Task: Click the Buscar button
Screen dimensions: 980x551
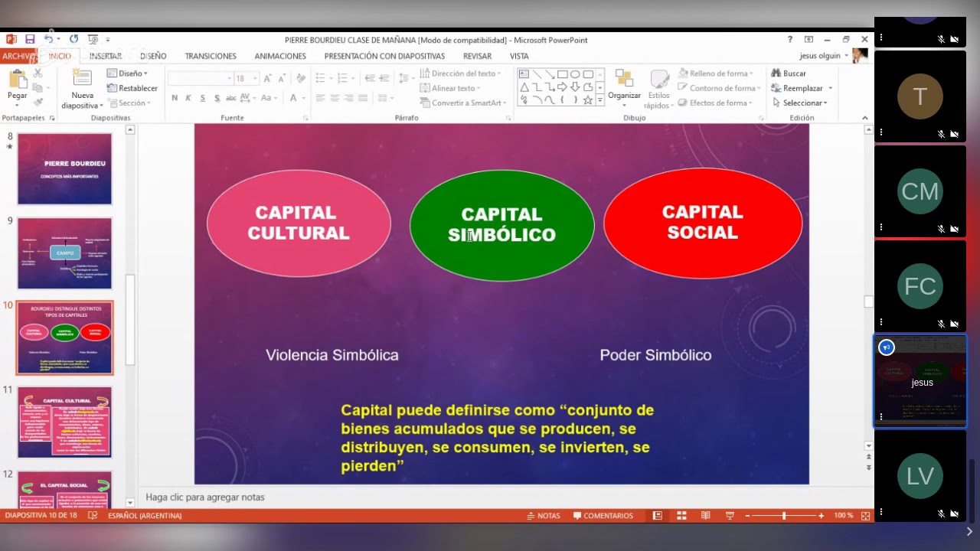Action: 788,73
